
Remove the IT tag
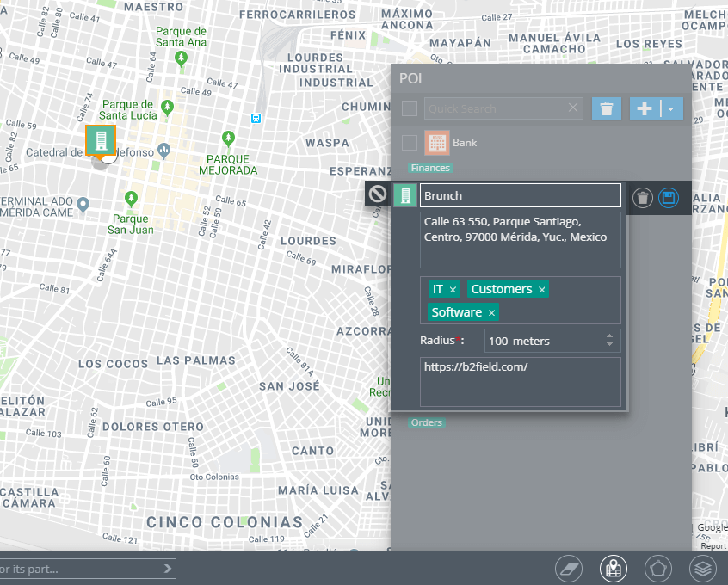(x=453, y=290)
